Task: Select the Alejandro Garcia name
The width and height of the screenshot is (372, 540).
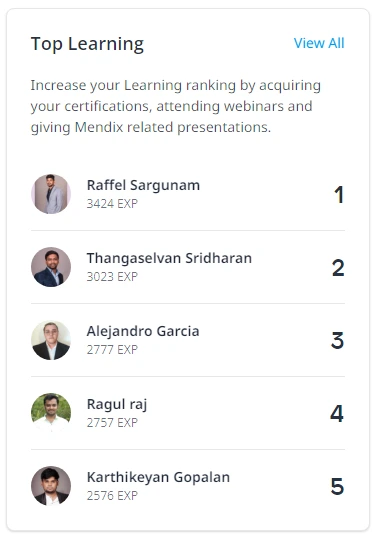Action: (x=143, y=331)
